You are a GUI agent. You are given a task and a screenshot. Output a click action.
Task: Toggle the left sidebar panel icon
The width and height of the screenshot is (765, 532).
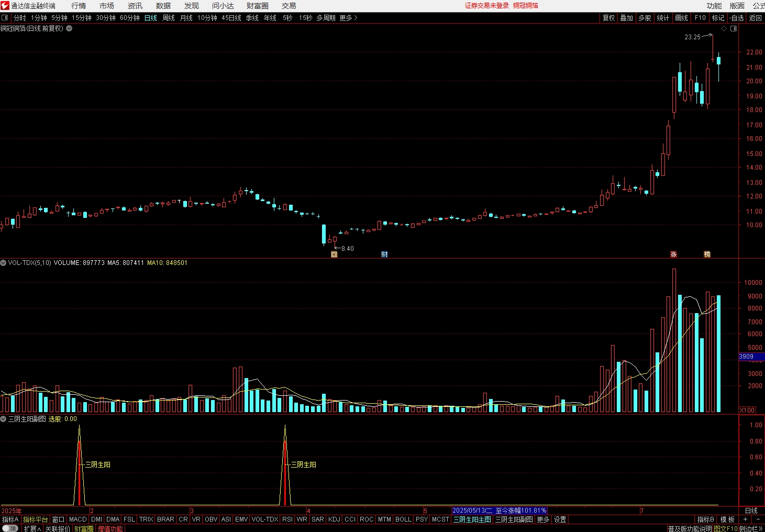coord(5,18)
